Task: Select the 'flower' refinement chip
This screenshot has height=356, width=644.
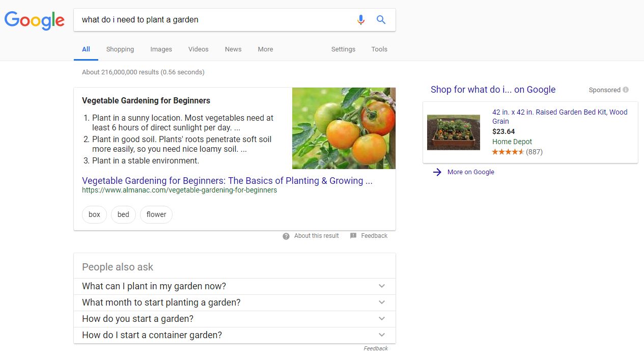Action: [156, 214]
